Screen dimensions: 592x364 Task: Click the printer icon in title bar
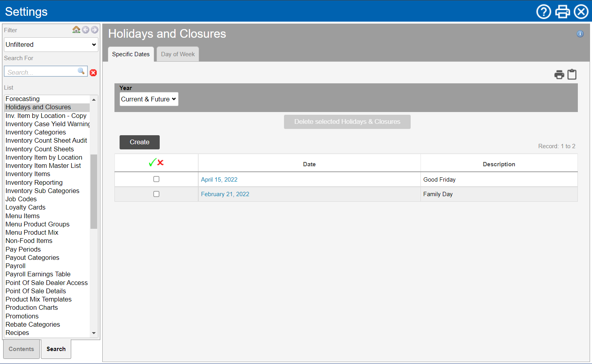pos(562,12)
